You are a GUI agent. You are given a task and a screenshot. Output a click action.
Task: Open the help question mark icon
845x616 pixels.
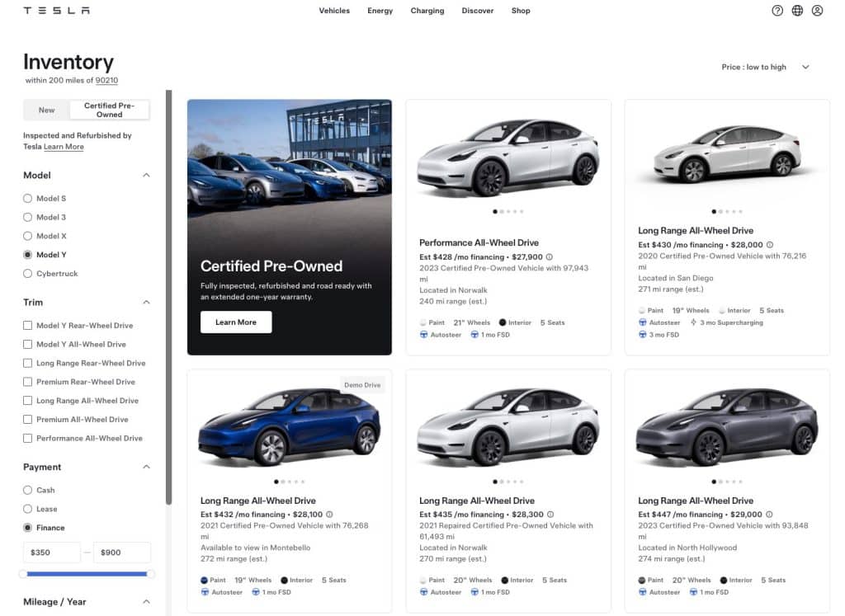coord(777,10)
